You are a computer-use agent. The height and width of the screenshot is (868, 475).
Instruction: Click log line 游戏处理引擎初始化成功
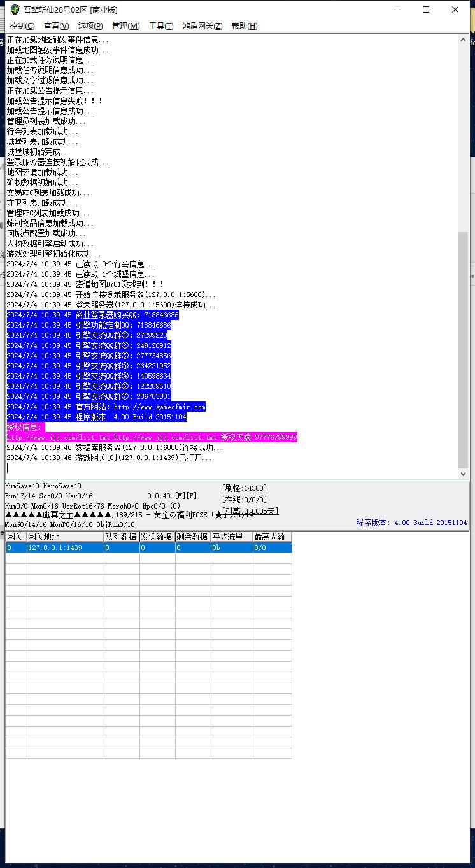53,254
